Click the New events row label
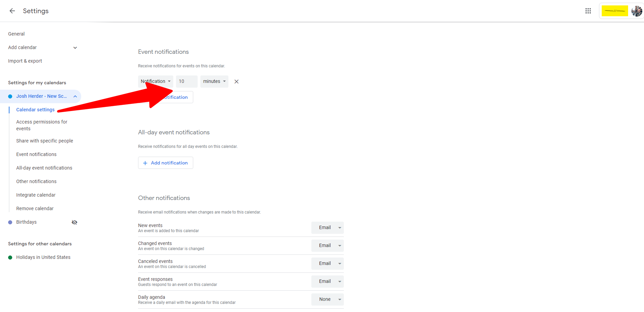 click(x=150, y=225)
